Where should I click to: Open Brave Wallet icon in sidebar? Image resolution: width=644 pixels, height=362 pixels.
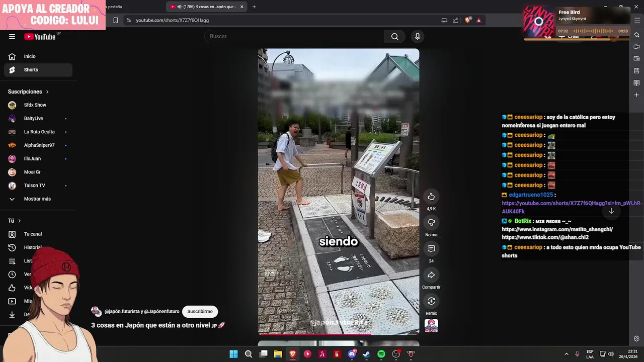point(636,59)
